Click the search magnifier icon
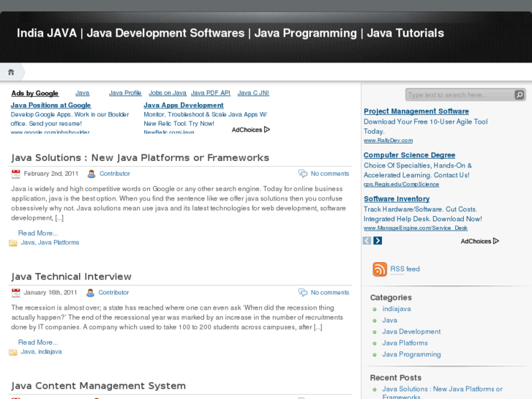This screenshot has width=532, height=399. click(519, 94)
